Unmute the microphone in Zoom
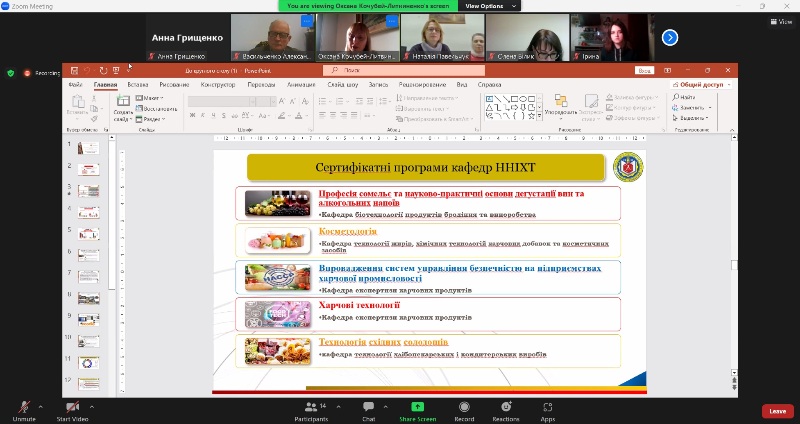The height and width of the screenshot is (424, 800). (23, 406)
